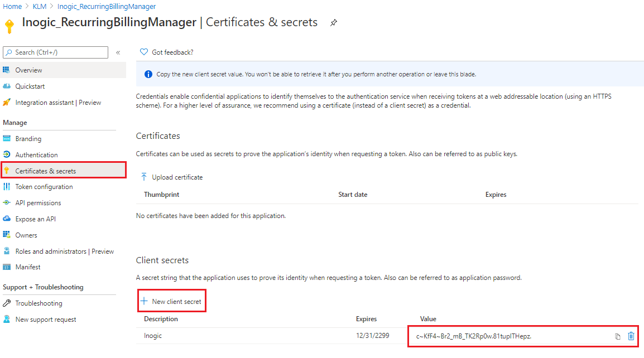Open API permissions
644x358 pixels.
[x=38, y=203]
